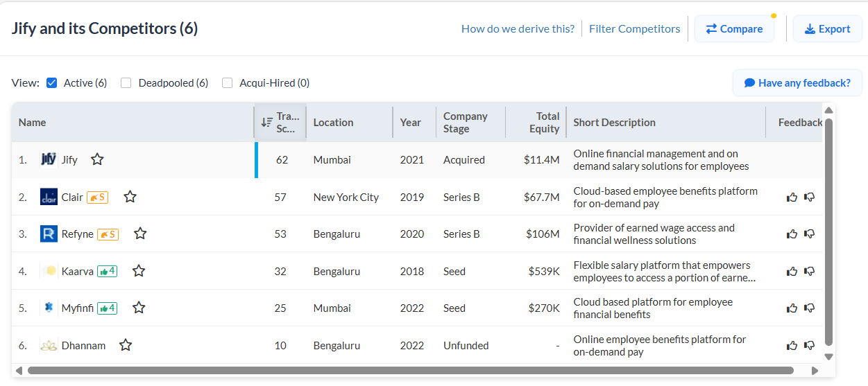Give thumbs up feedback for Clair
Viewport: 868px width, 386px height.
[792, 197]
